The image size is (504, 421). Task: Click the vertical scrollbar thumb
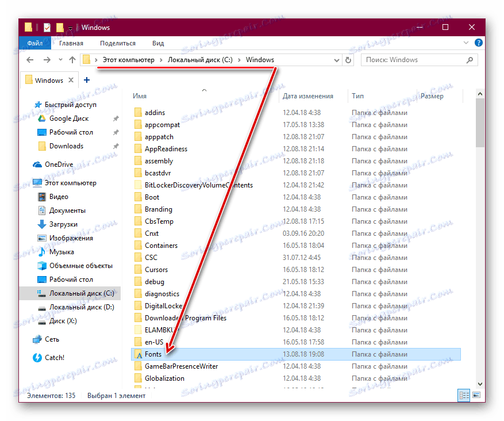[x=480, y=123]
